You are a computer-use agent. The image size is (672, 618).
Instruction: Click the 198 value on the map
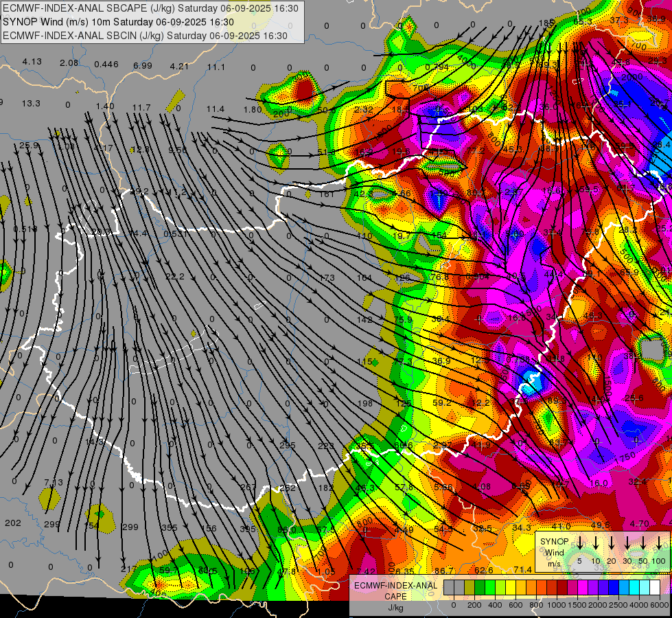click(x=364, y=403)
